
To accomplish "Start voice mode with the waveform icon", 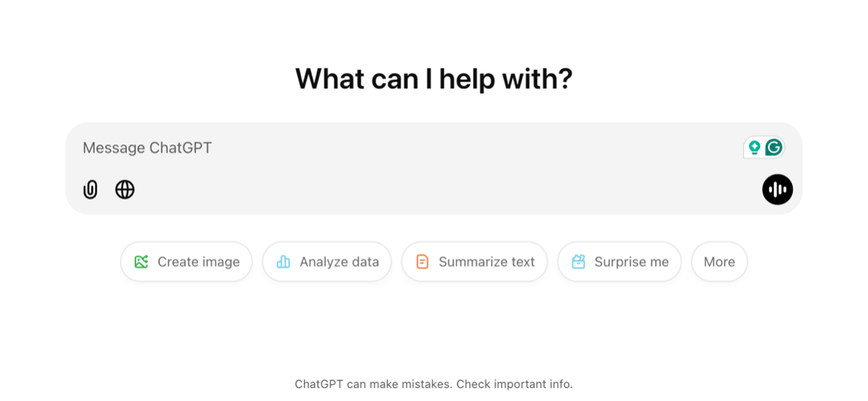I will coord(778,190).
